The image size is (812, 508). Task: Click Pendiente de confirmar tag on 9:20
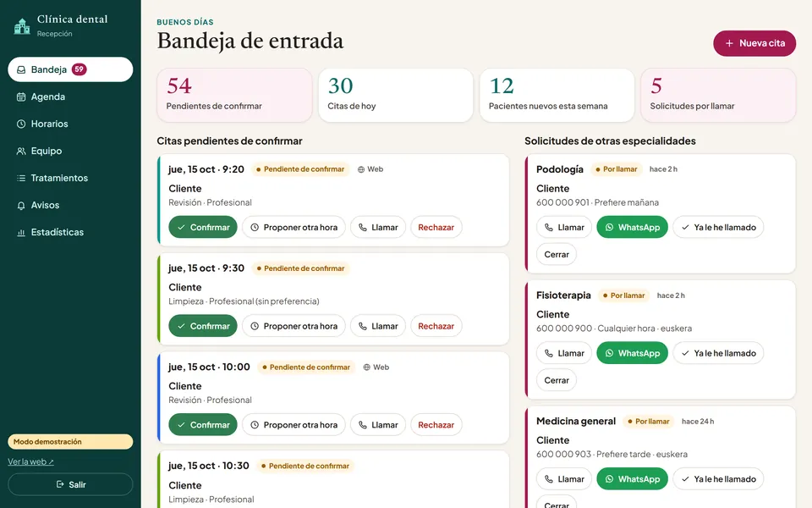point(300,169)
